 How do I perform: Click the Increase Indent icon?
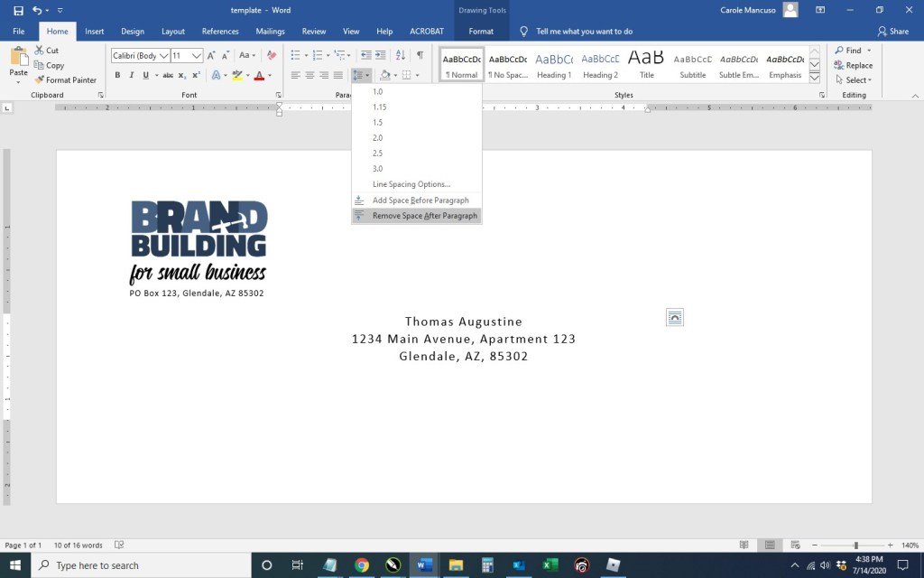coord(381,56)
